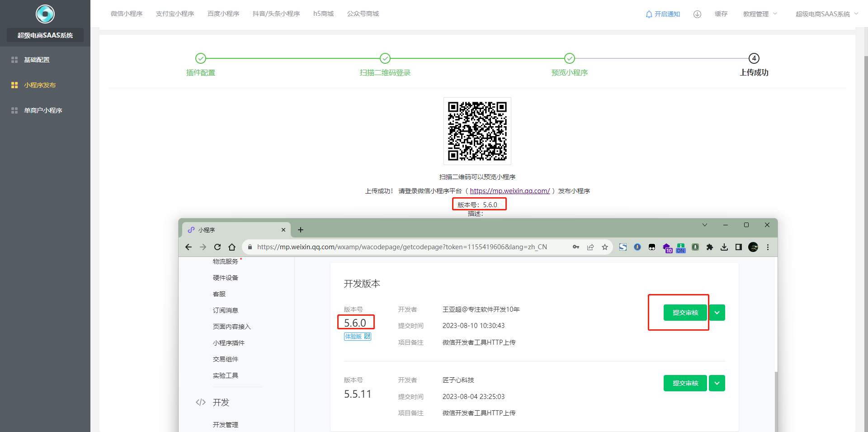Open the browser extensions puzzle icon

tap(710, 247)
